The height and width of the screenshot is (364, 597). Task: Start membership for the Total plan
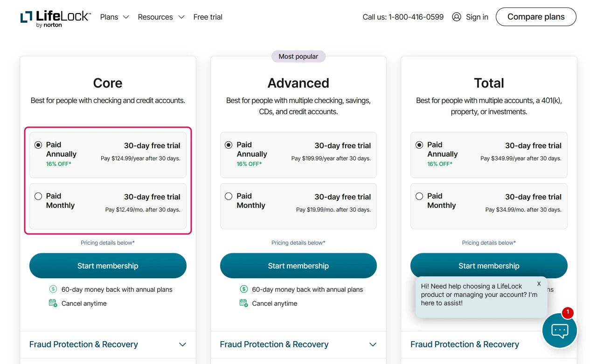[x=489, y=266]
